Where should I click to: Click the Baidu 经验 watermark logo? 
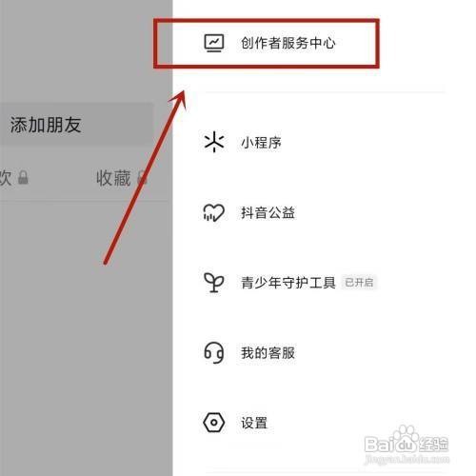click(407, 445)
